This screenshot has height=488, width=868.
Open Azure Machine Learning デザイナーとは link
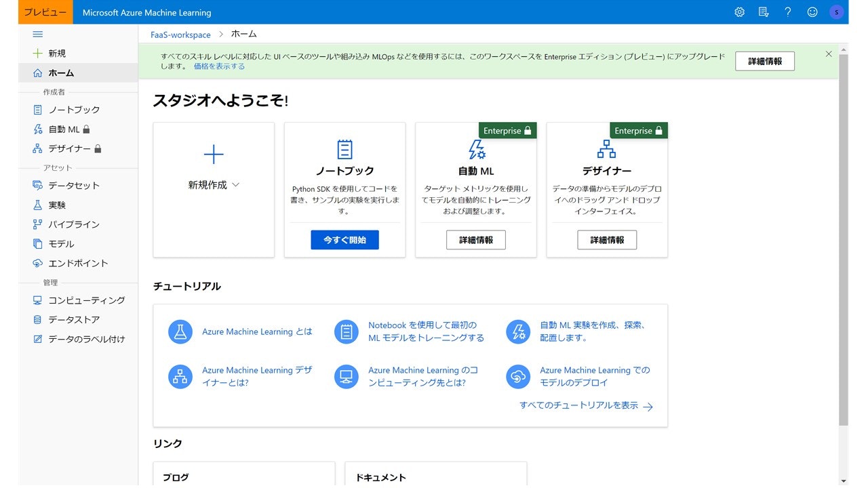(x=257, y=376)
